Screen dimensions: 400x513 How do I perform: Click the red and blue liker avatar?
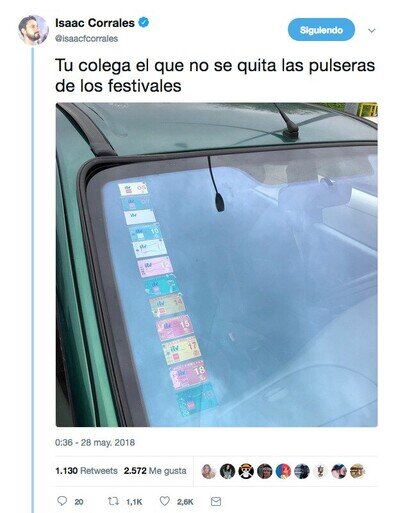click(283, 471)
